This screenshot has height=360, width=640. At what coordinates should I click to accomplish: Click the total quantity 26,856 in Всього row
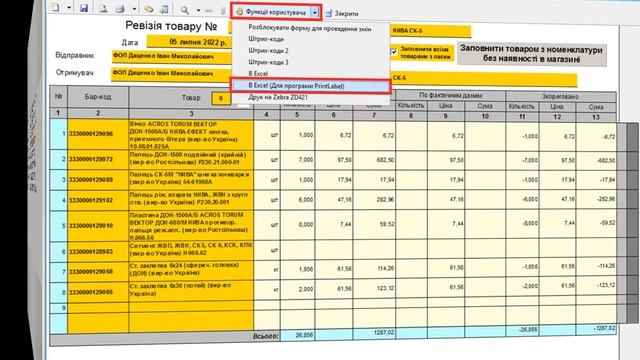pos(298,335)
